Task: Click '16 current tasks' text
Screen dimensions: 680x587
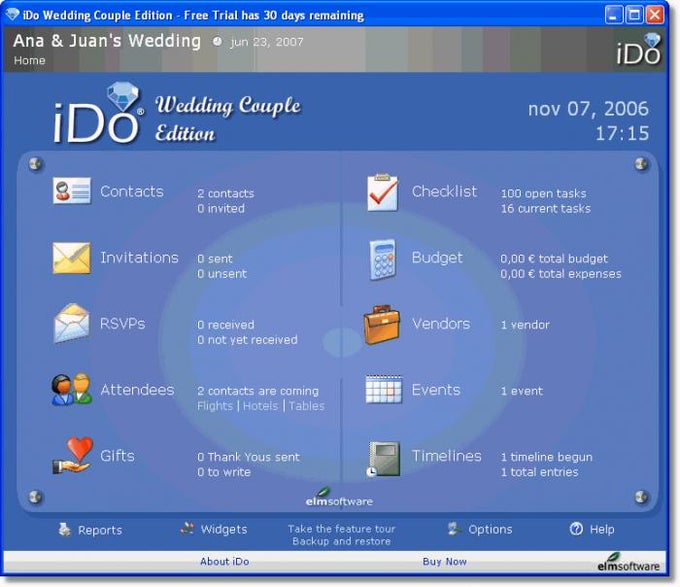Action: [546, 209]
